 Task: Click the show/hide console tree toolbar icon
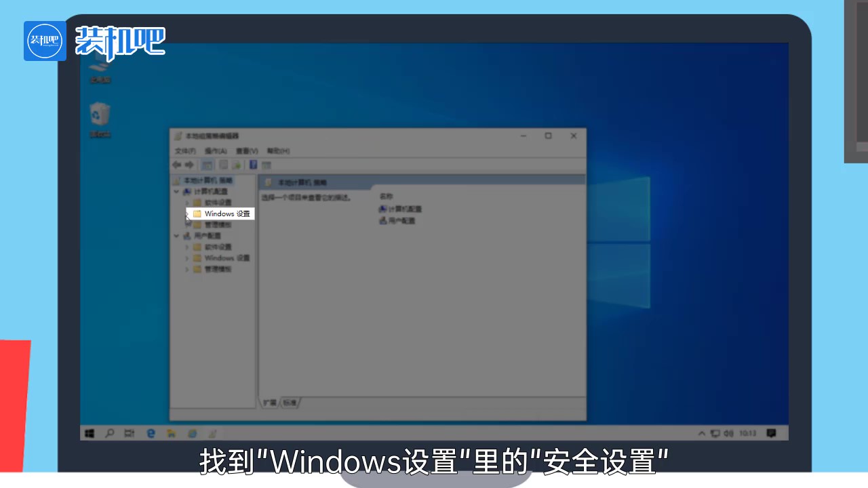207,165
